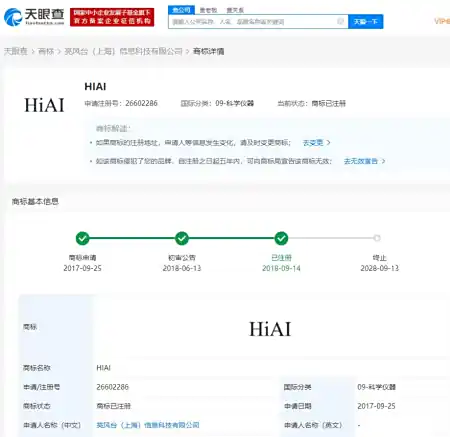Open the 去无效宣告 link

point(361,161)
